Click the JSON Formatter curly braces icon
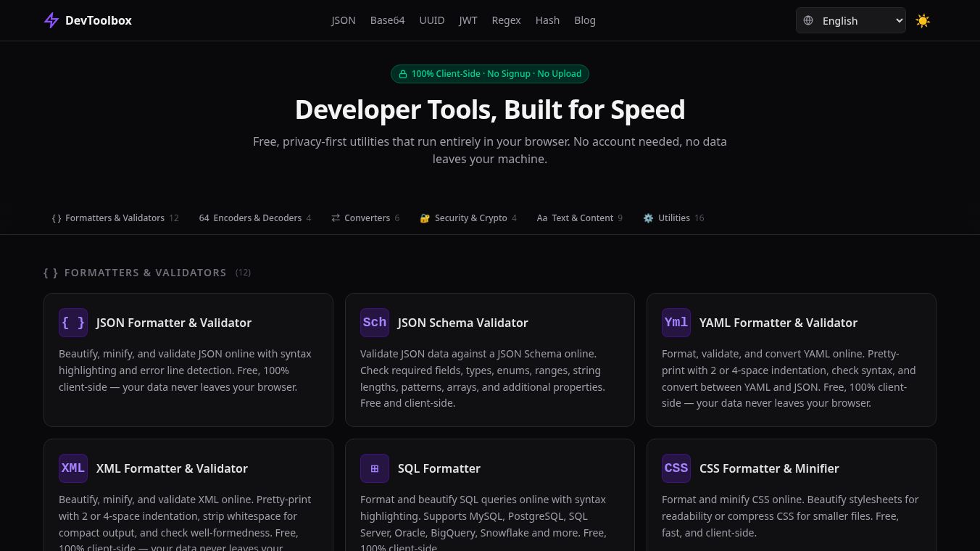The image size is (980, 551). point(73,323)
